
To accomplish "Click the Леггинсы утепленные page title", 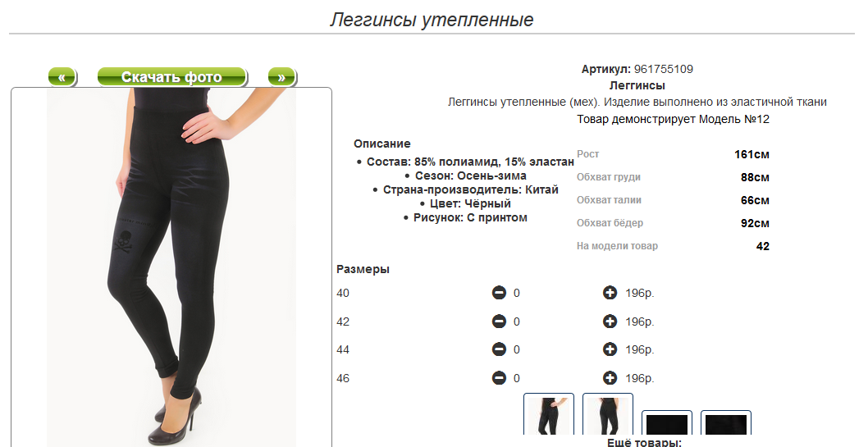I will [x=432, y=20].
